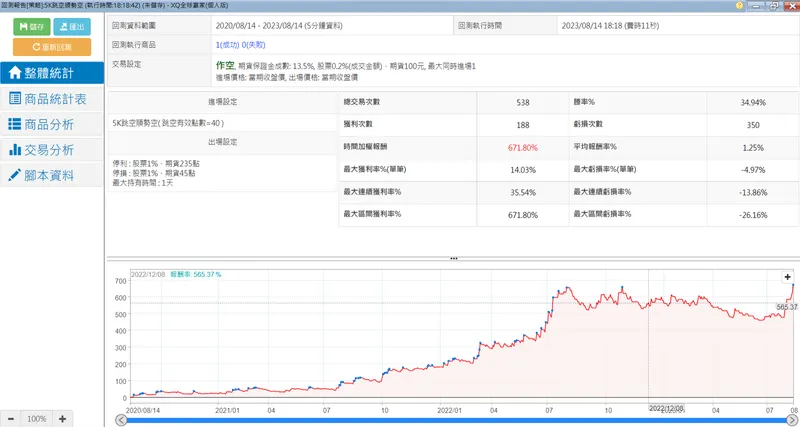The height and width of the screenshot is (427, 800).
Task: Click the 350 losing trades value
Action: tap(753, 125)
